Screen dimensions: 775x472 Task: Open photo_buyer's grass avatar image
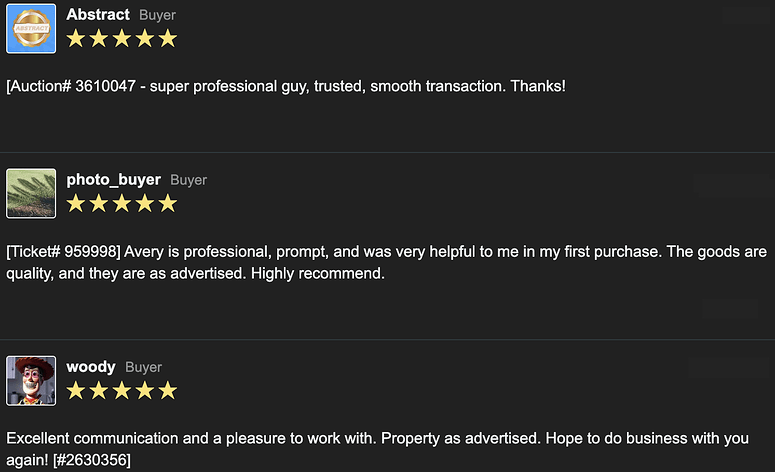pos(31,193)
